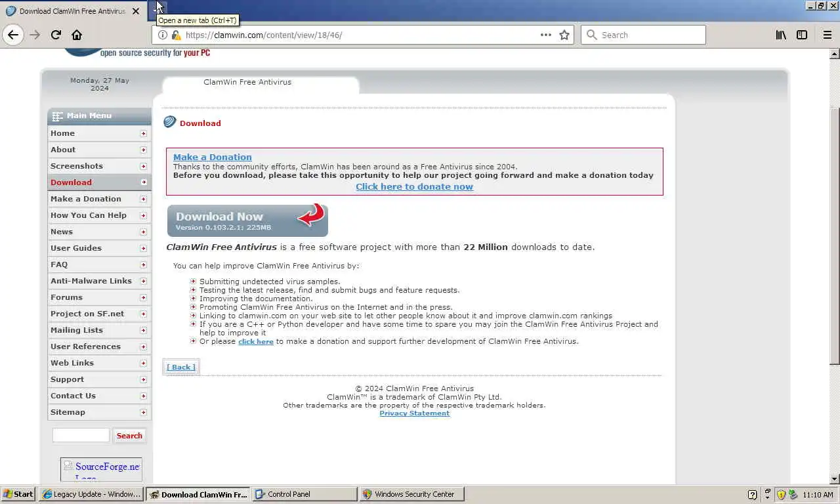Select the Download ClamWin browser tab
This screenshot has width=840, height=504.
[x=72, y=11]
